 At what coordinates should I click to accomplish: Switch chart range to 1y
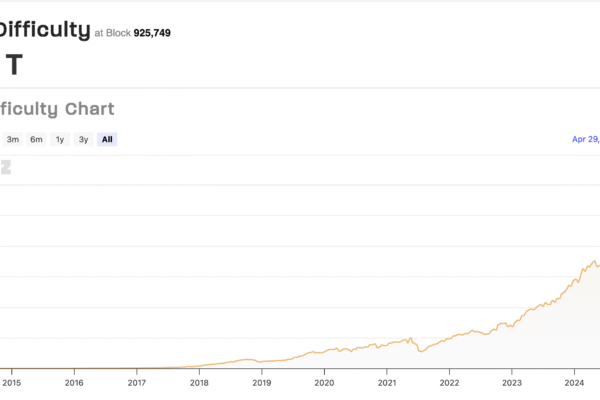click(60, 140)
